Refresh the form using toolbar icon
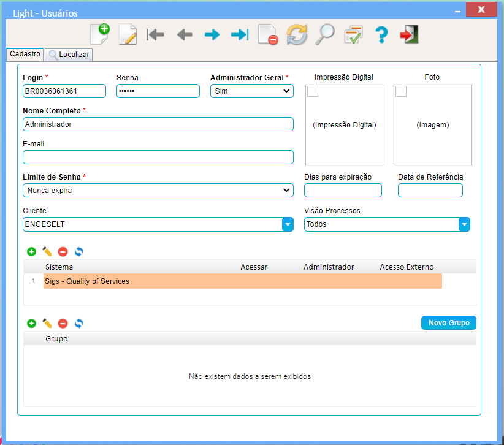The width and height of the screenshot is (504, 445). 297,34
